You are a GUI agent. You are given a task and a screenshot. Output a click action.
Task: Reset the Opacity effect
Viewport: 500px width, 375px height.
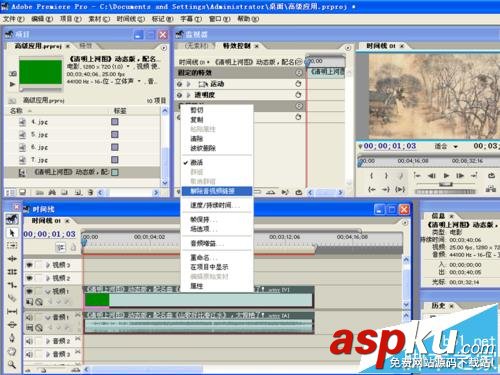[x=298, y=95]
